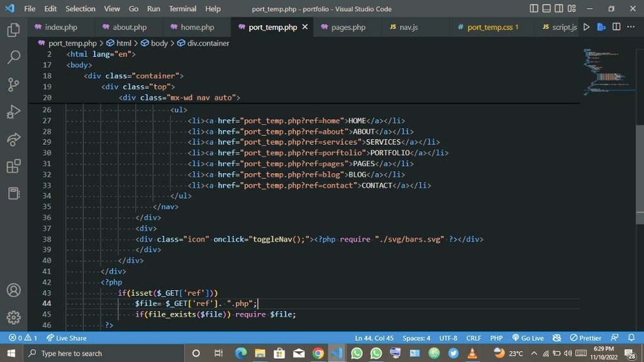Viewport: 644px width, 362px height.
Task: Click the crossed-out icon beside Go Live
Action: pyautogui.click(x=557, y=337)
